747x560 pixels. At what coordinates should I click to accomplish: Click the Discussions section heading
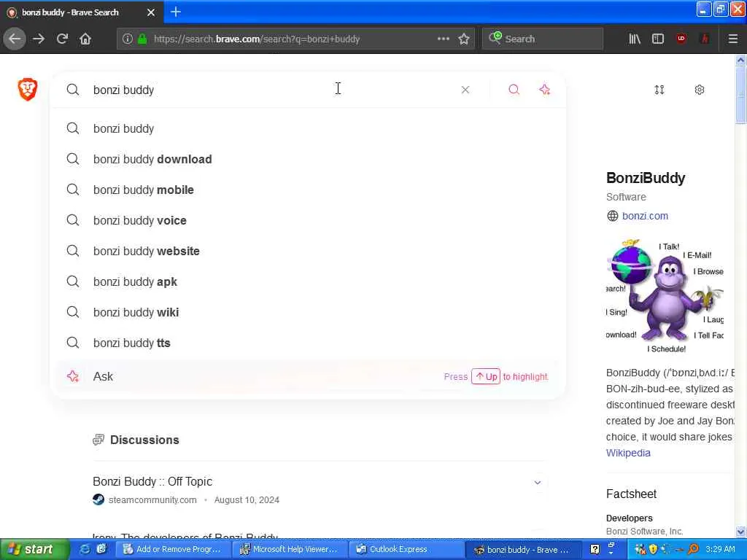(x=144, y=440)
